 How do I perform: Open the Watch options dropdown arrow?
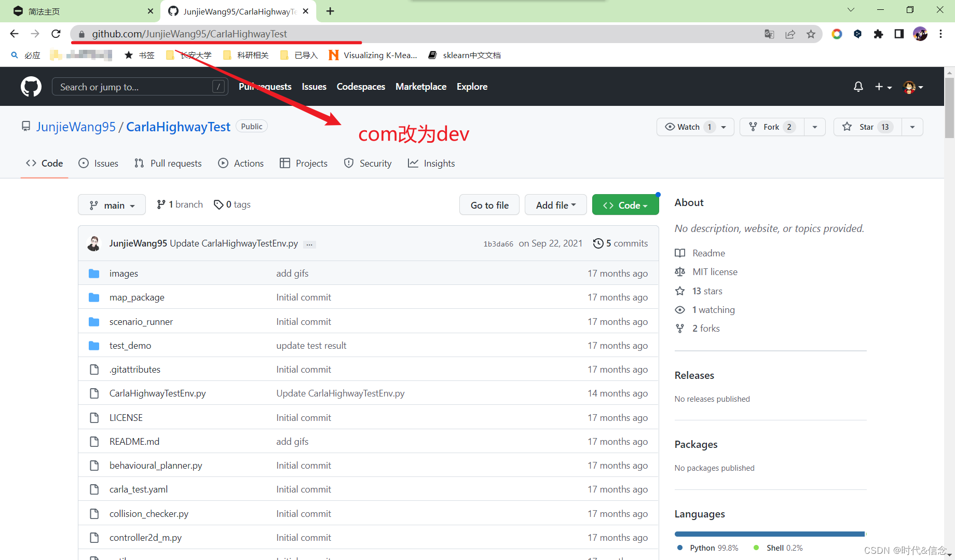[724, 127]
